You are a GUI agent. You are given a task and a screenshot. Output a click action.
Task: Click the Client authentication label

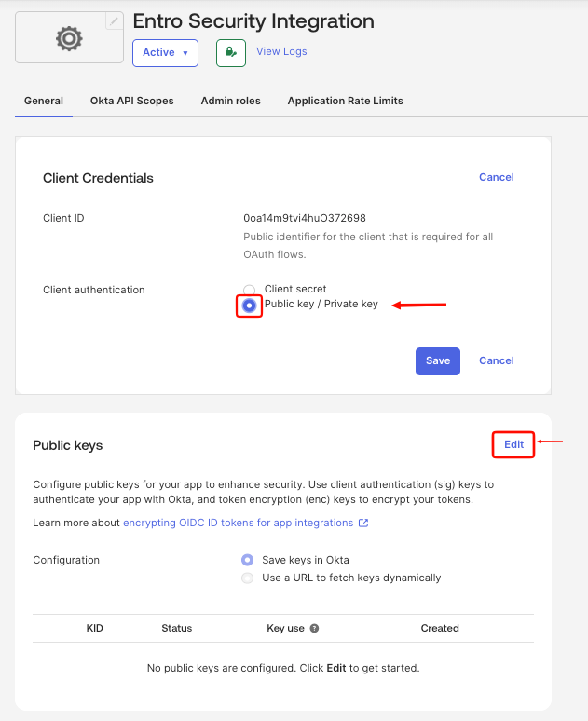tap(94, 290)
